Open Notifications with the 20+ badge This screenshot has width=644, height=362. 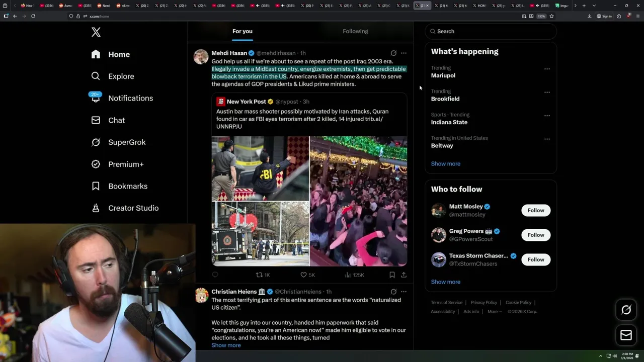122,98
